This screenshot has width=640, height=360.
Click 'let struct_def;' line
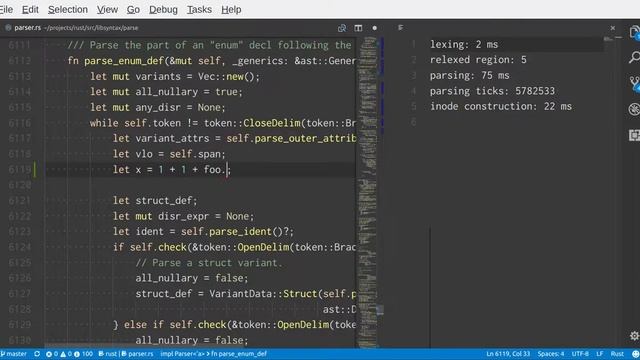(155, 200)
